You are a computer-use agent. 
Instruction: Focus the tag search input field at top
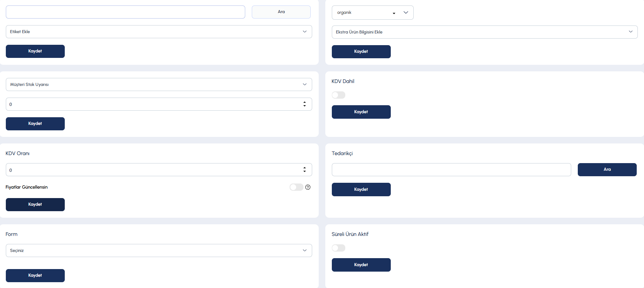126,12
